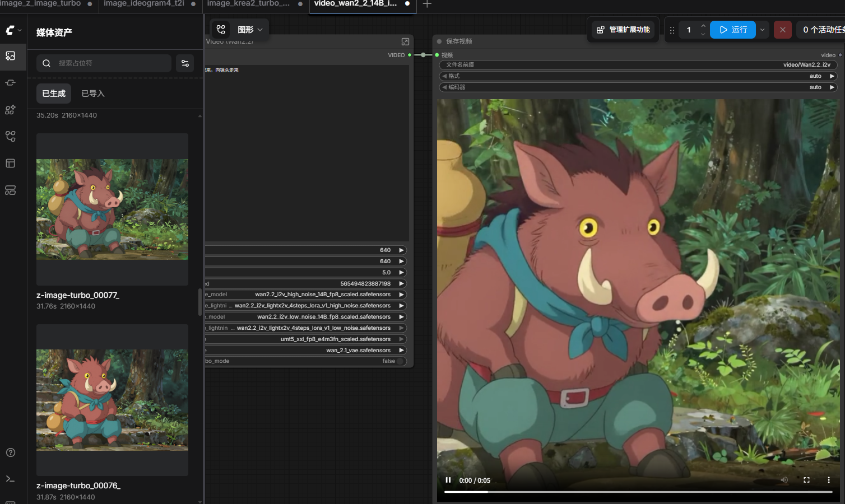Switch to the 已导入 tab
Image resolution: width=845 pixels, height=504 pixels.
(93, 94)
